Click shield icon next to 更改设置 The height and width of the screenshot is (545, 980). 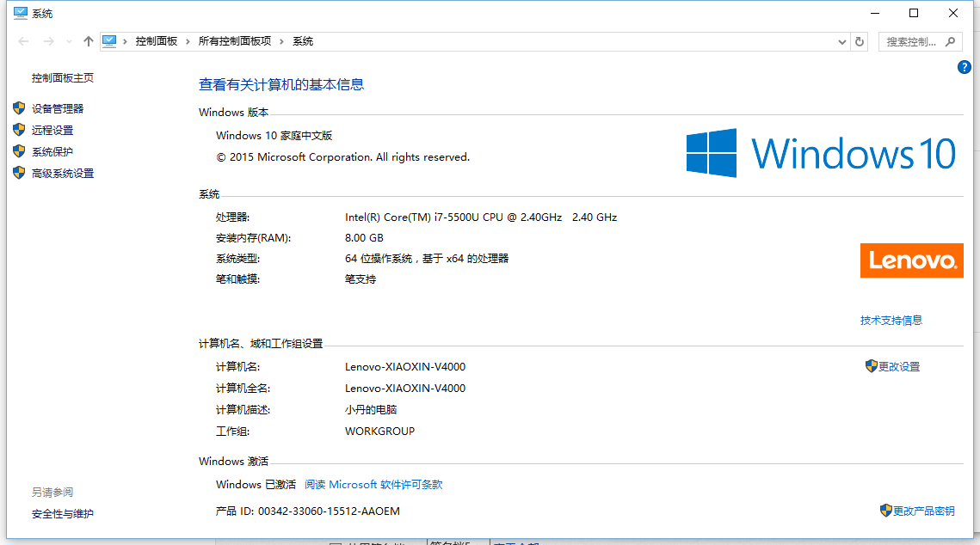coord(872,366)
